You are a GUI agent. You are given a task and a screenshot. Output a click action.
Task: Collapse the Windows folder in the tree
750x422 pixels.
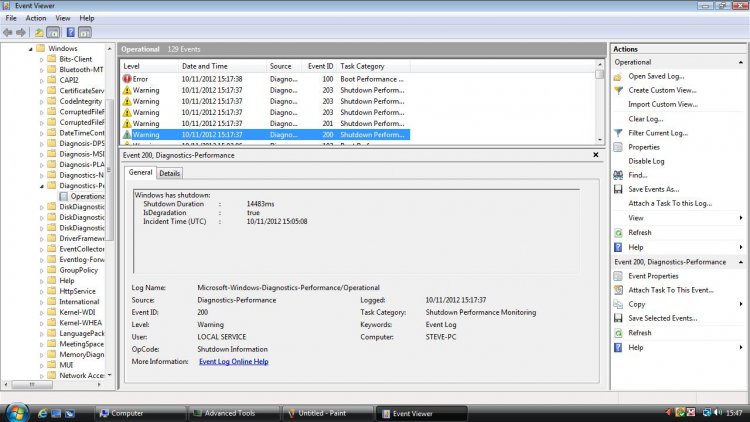[31, 49]
